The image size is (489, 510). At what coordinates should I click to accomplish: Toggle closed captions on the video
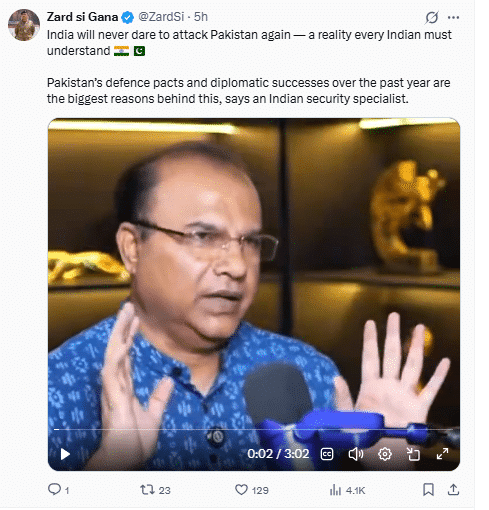327,454
